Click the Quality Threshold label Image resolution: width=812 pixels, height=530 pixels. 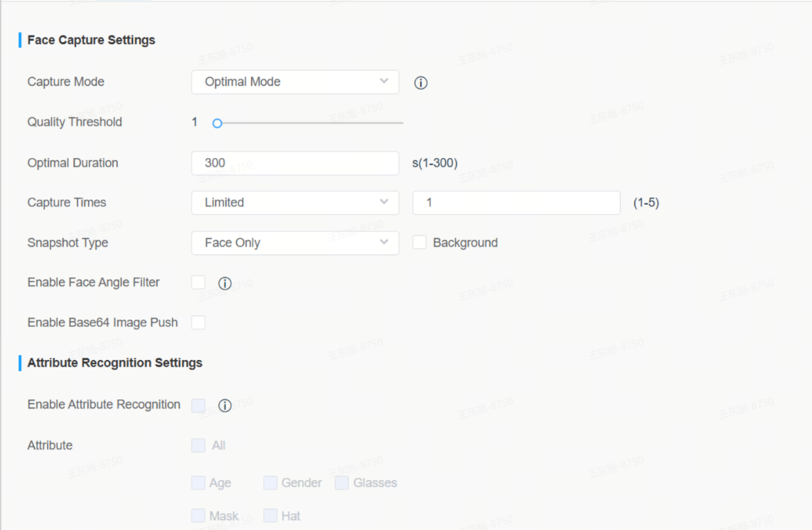point(75,122)
